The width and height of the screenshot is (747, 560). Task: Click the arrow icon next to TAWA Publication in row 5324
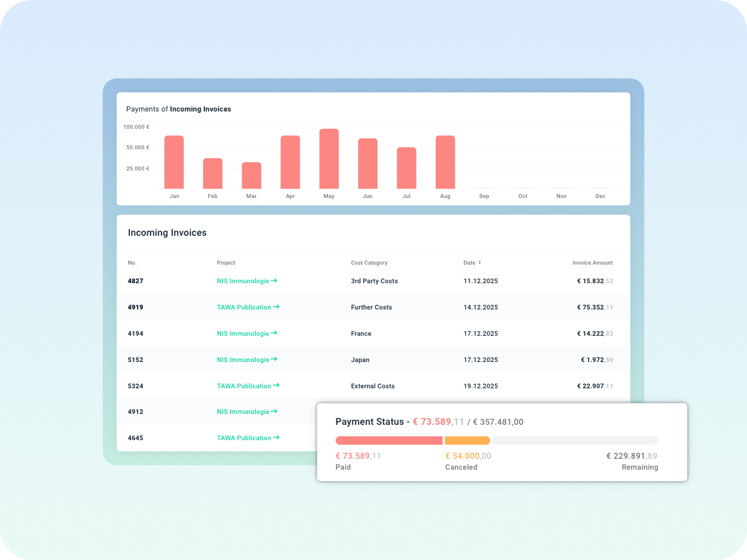277,386
